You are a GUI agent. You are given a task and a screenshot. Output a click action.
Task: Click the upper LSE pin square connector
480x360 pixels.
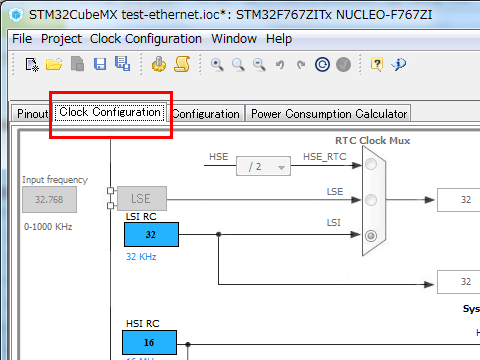tap(110, 191)
